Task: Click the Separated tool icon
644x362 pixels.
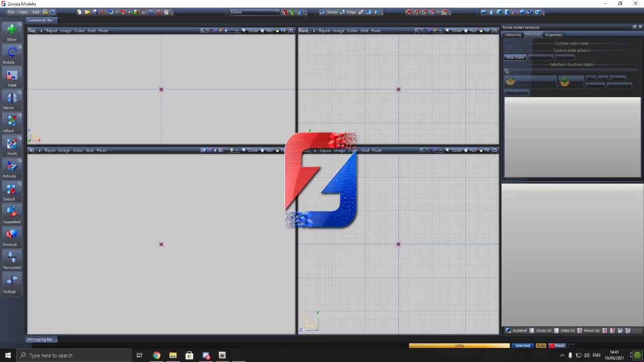Action: point(12,214)
